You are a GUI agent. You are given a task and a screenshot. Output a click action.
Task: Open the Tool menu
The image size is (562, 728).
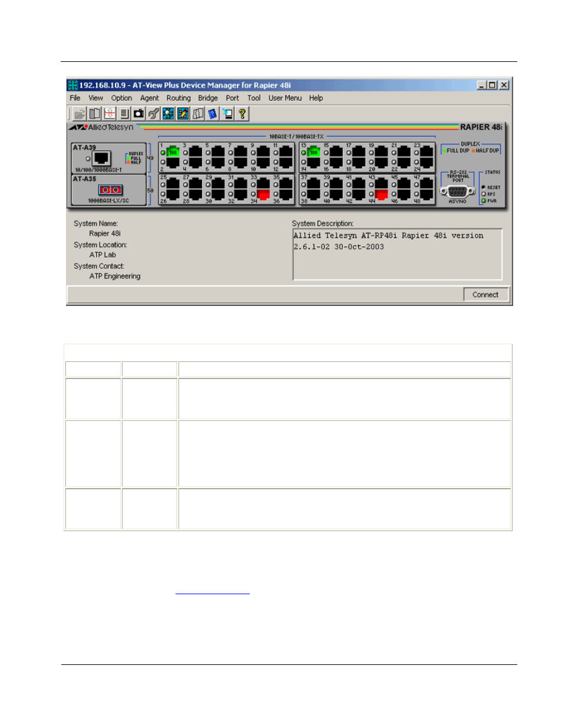254,98
